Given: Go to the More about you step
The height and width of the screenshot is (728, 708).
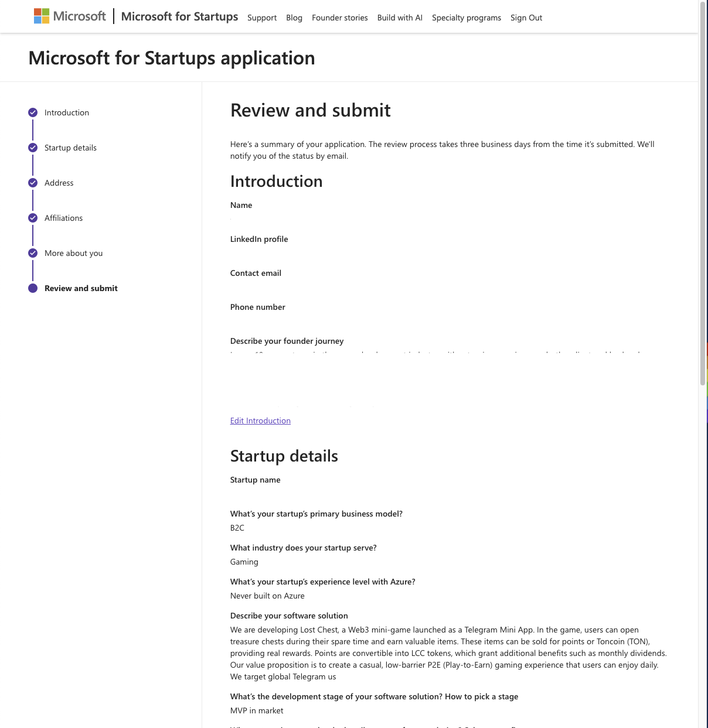Looking at the screenshot, I should pyautogui.click(x=73, y=253).
